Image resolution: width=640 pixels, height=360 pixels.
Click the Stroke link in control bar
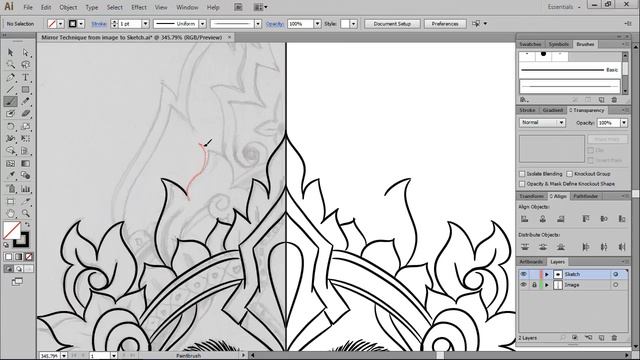point(99,24)
